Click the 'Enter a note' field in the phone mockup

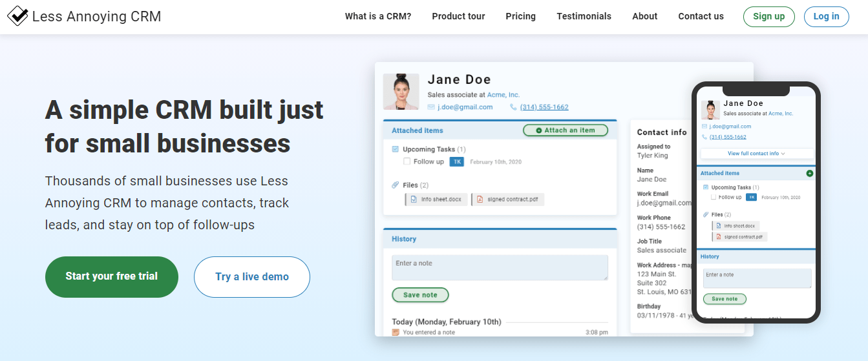757,278
